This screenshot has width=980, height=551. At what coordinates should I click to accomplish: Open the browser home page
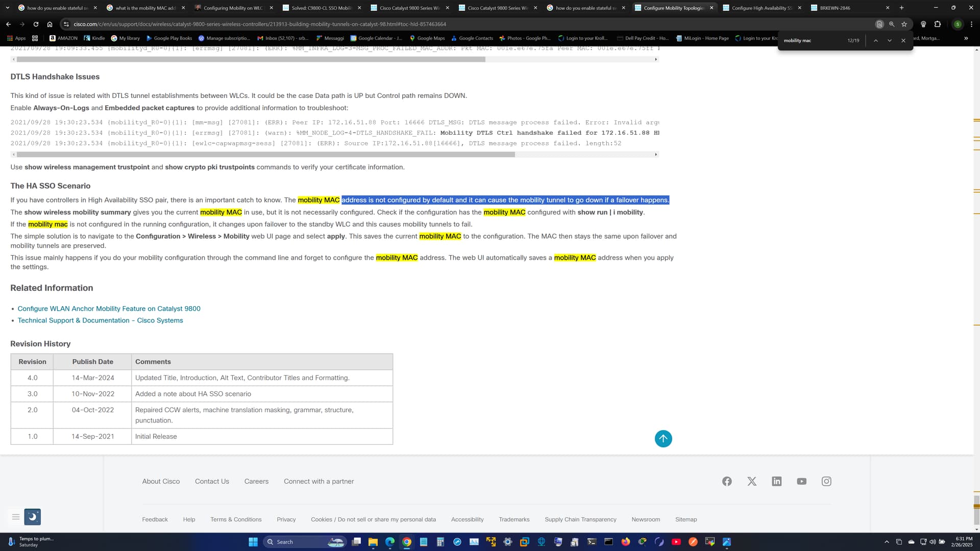pyautogui.click(x=50, y=24)
